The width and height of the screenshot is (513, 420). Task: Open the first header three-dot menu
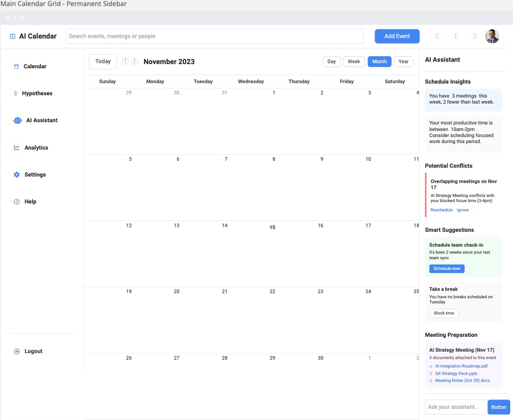coord(437,36)
